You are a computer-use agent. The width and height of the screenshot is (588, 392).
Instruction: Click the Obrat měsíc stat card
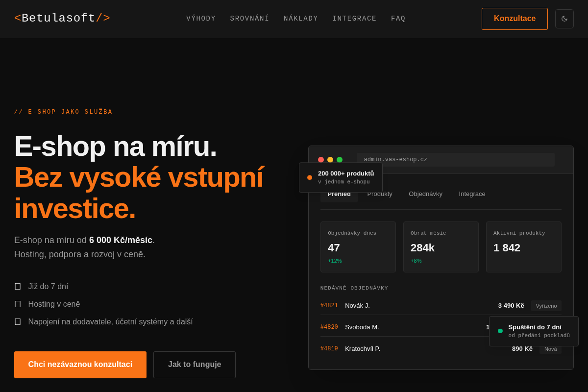[441, 247]
